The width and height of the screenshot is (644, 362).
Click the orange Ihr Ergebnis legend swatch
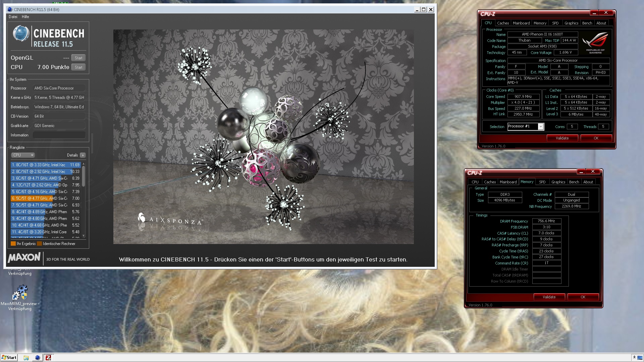(x=13, y=244)
